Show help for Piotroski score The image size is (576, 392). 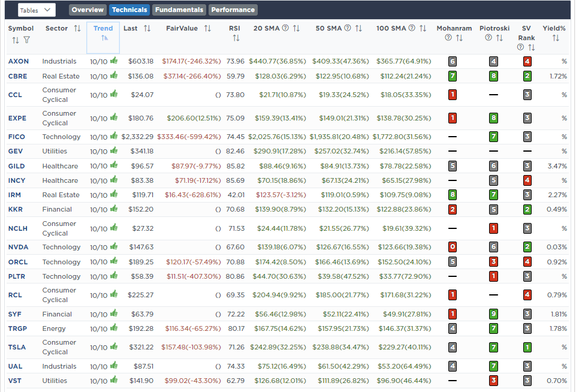(x=488, y=38)
